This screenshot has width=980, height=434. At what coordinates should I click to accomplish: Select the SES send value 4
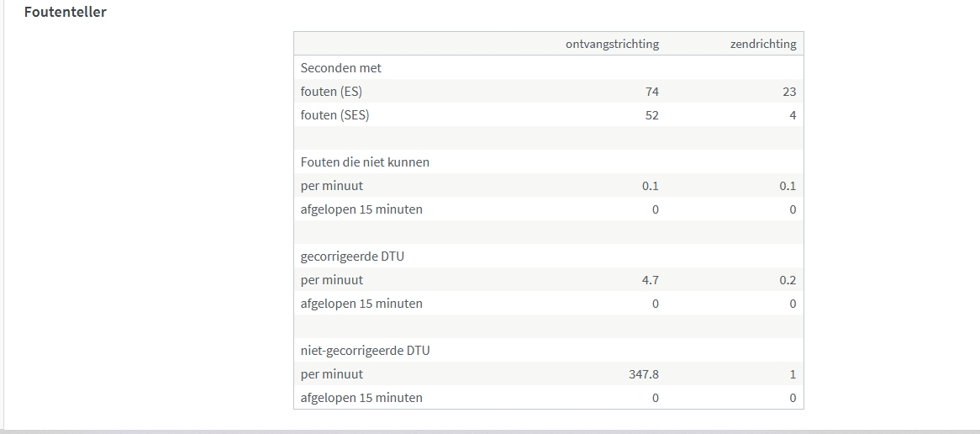coord(792,115)
